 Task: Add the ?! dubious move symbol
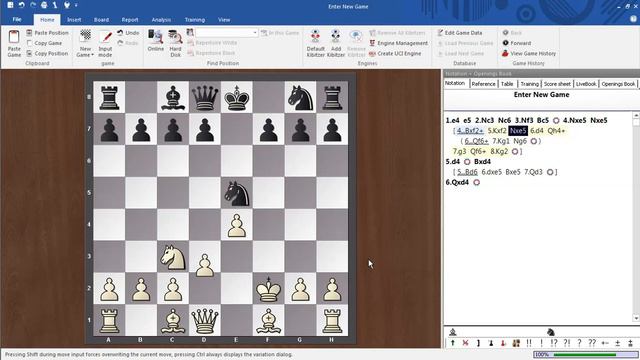click(567, 343)
